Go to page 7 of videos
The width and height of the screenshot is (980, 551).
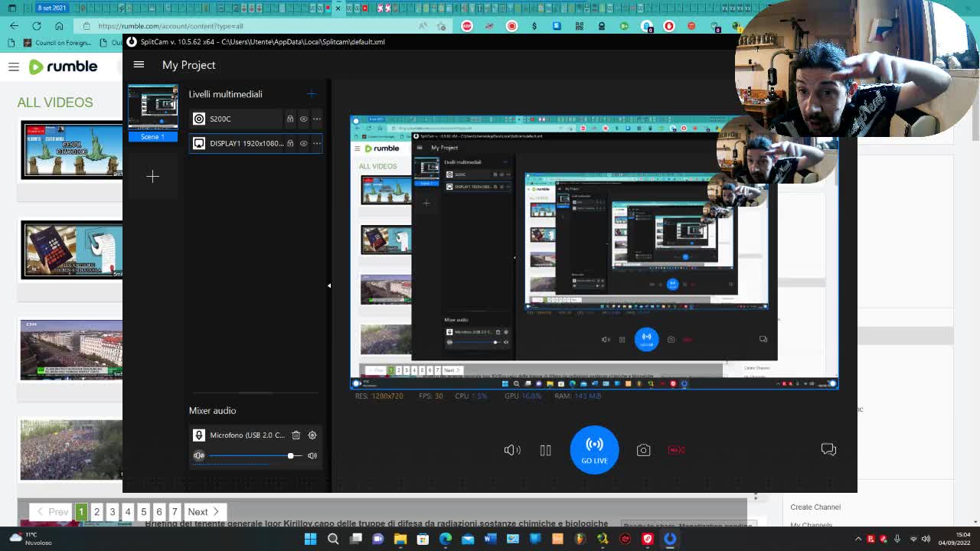coord(175,512)
